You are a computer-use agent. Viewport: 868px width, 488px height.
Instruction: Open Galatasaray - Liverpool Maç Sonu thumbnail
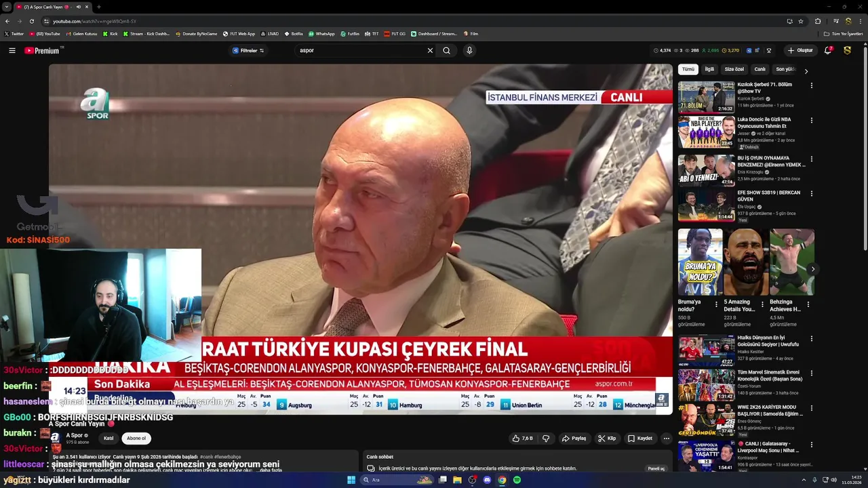pyautogui.click(x=706, y=456)
